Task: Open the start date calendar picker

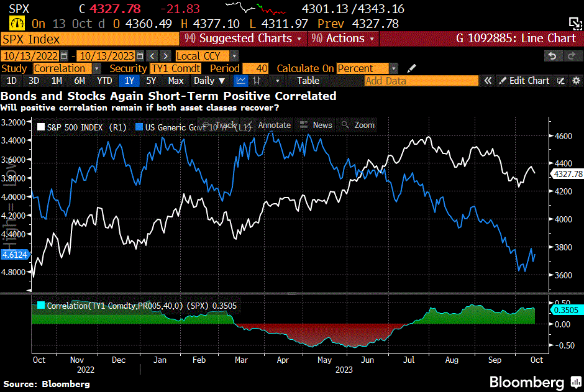Action: 64,56
